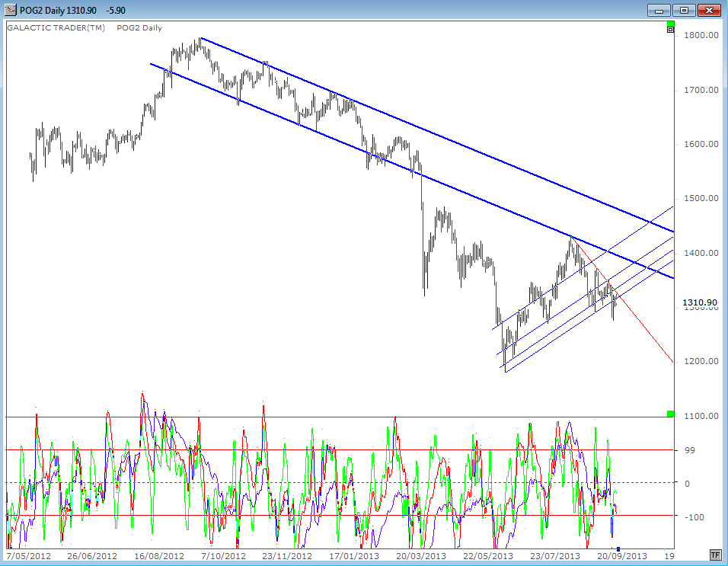Click the 1200.00 price axis label
This screenshot has height=566, width=728.
click(701, 361)
